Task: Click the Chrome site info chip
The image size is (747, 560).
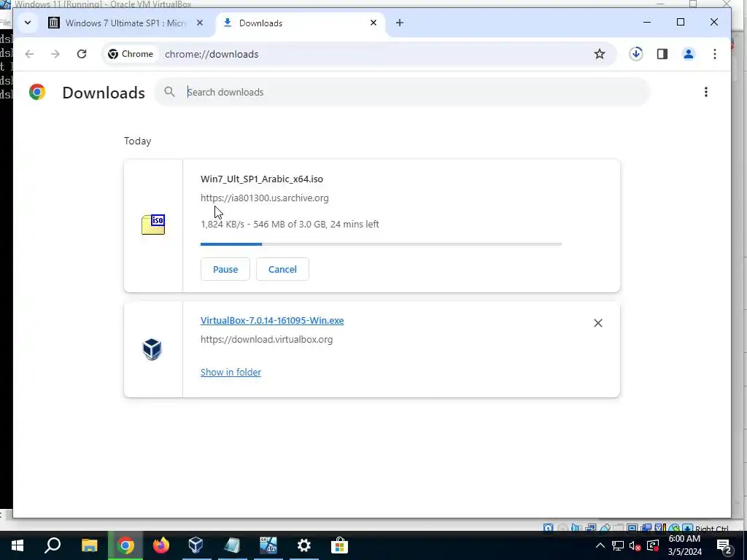Action: coord(131,54)
